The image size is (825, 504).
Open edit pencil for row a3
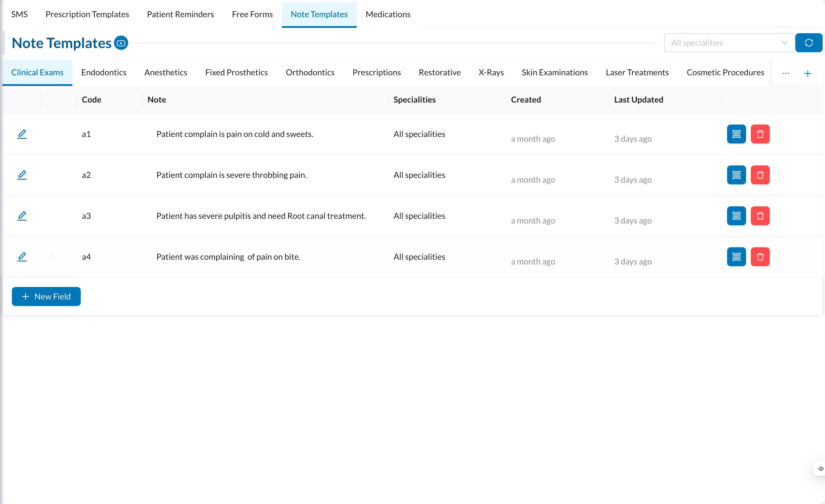22,216
